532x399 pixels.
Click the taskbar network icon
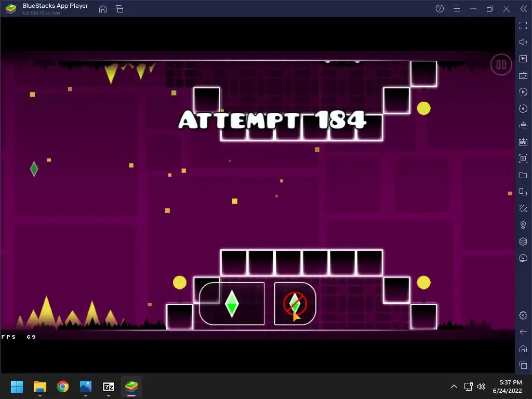(x=469, y=387)
